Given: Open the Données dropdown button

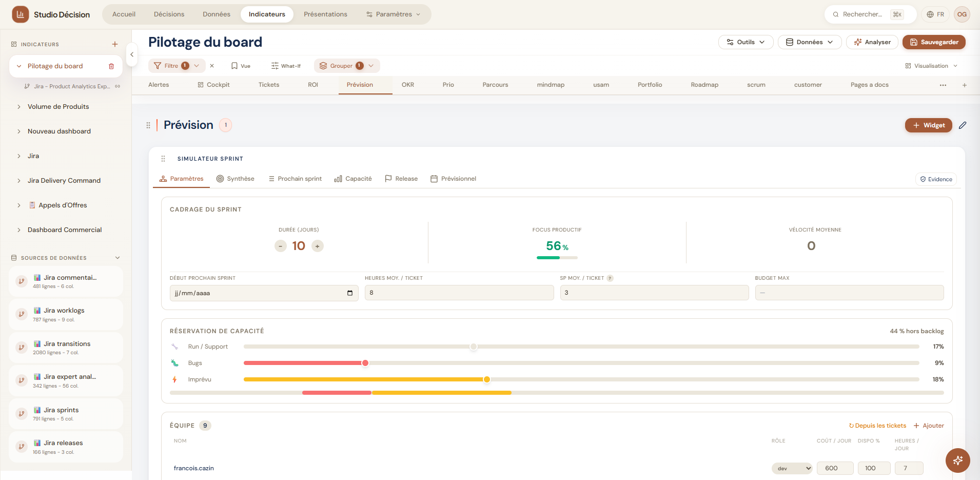Looking at the screenshot, I should pyautogui.click(x=810, y=42).
